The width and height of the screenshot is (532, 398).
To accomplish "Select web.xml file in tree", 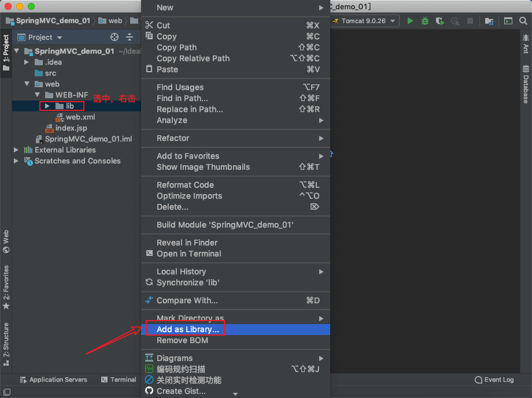I will pyautogui.click(x=75, y=117).
